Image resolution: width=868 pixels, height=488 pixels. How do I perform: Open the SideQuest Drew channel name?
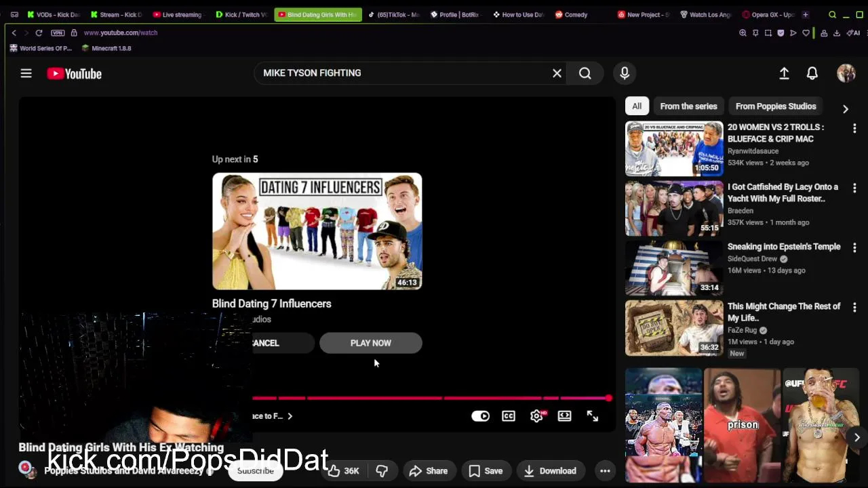click(x=752, y=259)
